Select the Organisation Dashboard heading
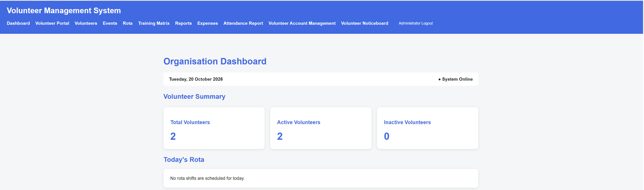This screenshot has width=644, height=190. point(215,61)
